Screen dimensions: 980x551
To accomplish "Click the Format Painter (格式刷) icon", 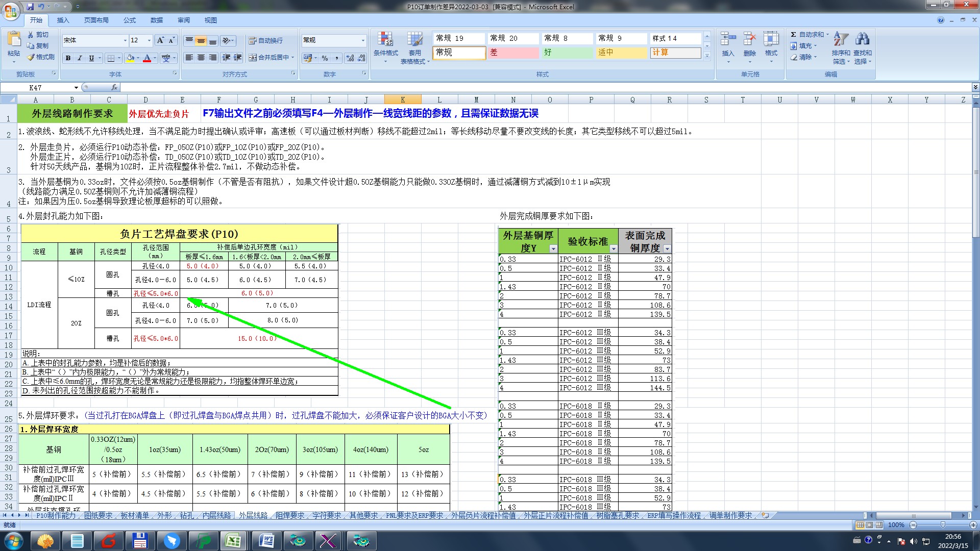I will coord(31,57).
